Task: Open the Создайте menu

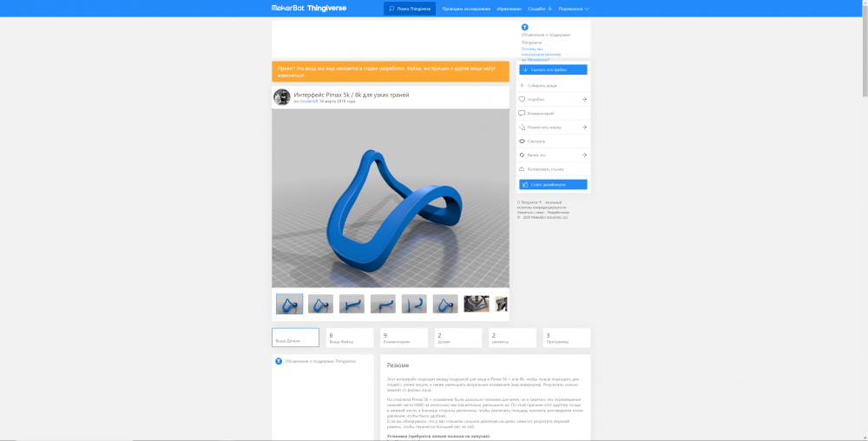Action: pyautogui.click(x=536, y=9)
